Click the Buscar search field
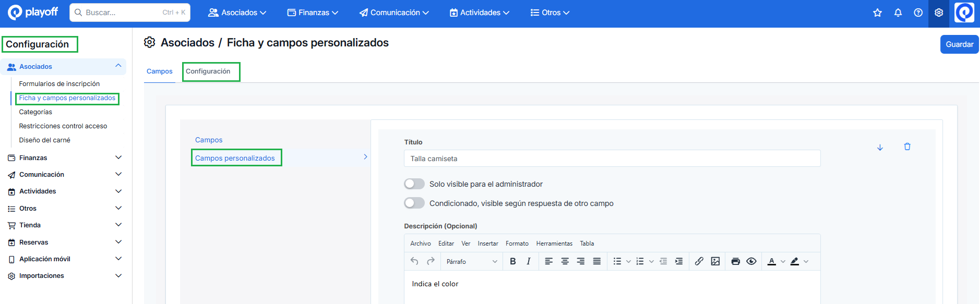 [130, 13]
